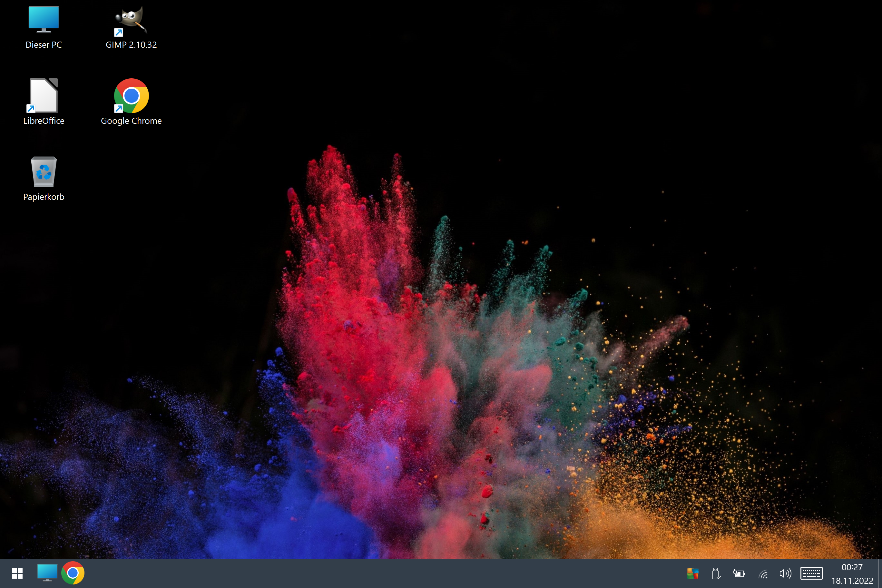Launch Chrome from the taskbar
Screen dimensions: 882x588
pyautogui.click(x=73, y=573)
